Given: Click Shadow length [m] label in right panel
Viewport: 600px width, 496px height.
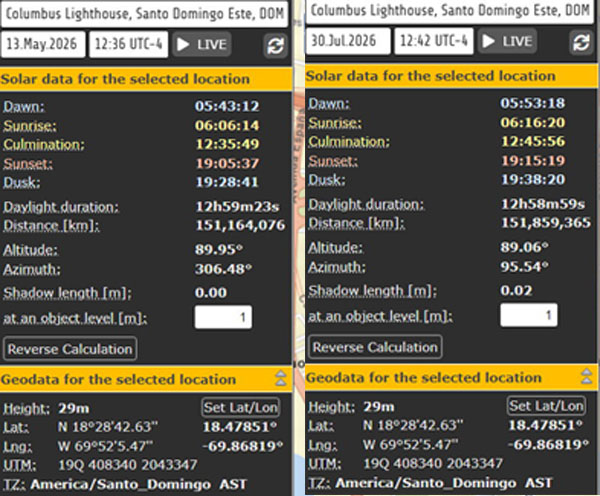Looking at the screenshot, I should (x=373, y=291).
